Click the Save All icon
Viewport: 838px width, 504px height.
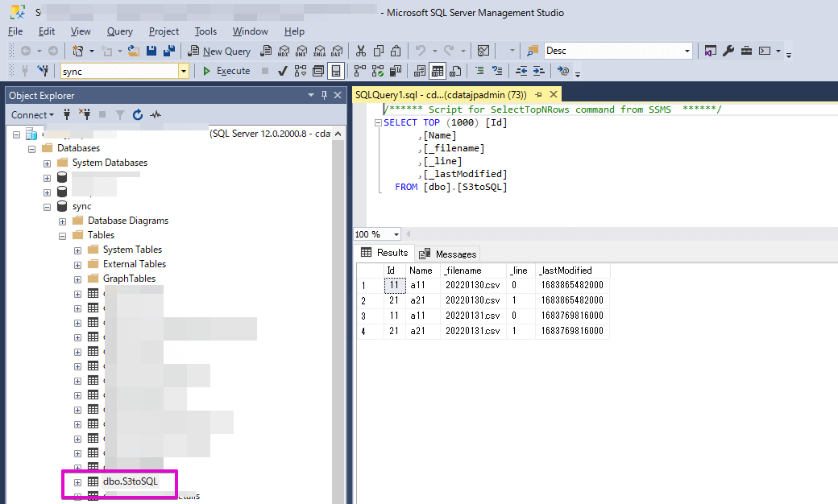tap(169, 52)
